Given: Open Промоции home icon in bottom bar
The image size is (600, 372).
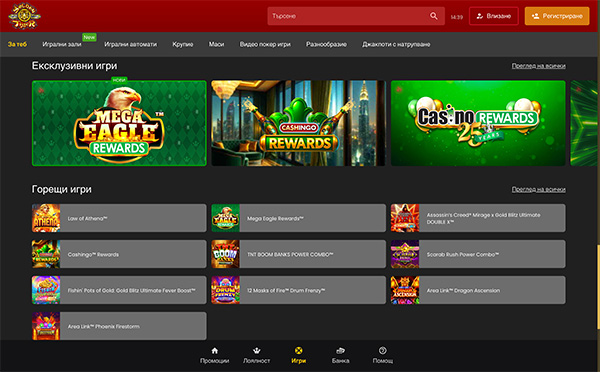Looking at the screenshot, I should tap(215, 351).
